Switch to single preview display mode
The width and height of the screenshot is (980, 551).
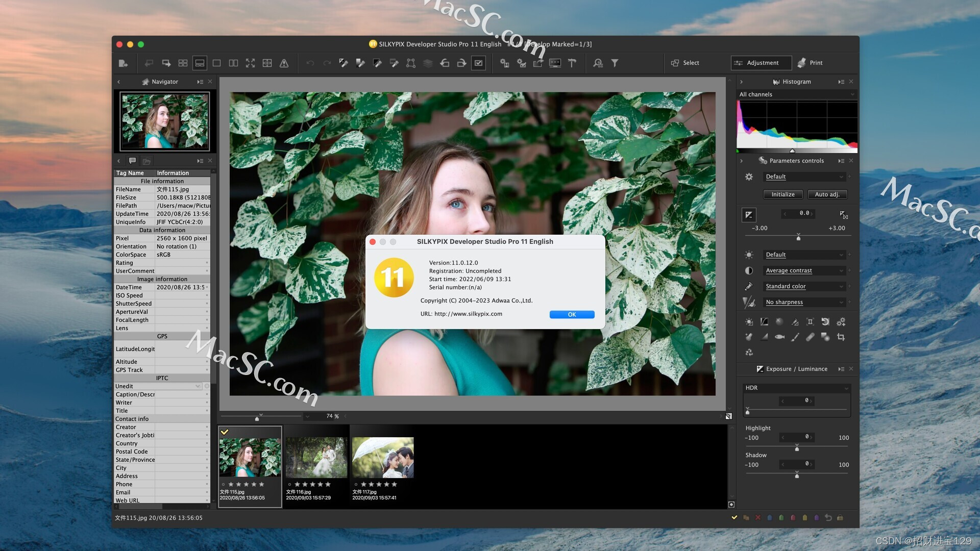click(216, 63)
